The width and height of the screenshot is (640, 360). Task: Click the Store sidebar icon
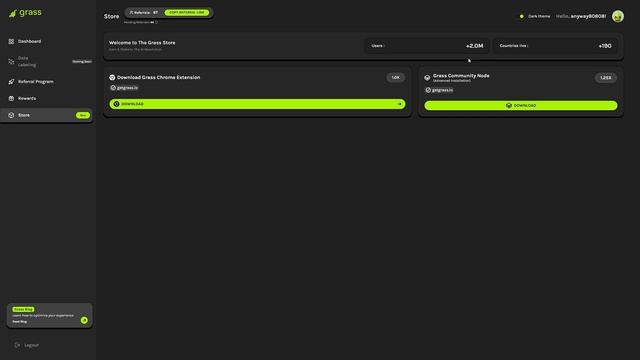pyautogui.click(x=11, y=115)
